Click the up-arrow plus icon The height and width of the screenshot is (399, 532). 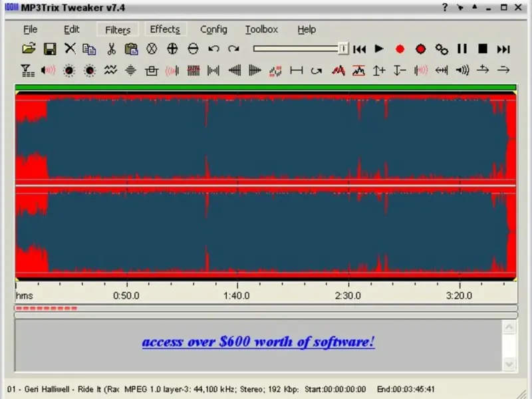click(379, 70)
